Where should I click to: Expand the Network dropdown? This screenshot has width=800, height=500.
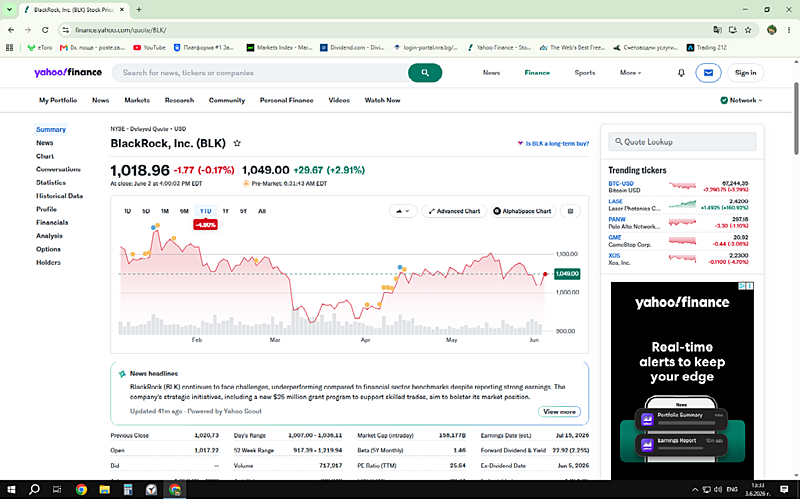pos(741,101)
